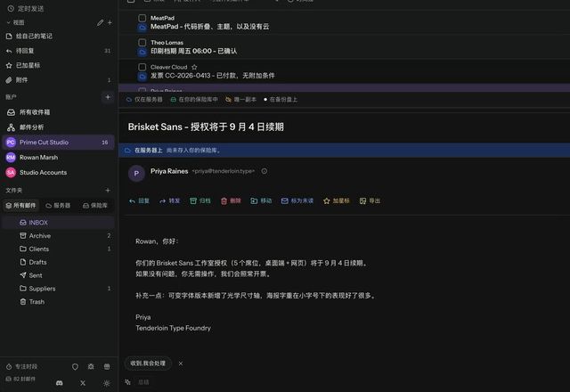Click the AI sparkle icon beside 总结
Viewport: 570px width, 392px height.
tap(127, 382)
